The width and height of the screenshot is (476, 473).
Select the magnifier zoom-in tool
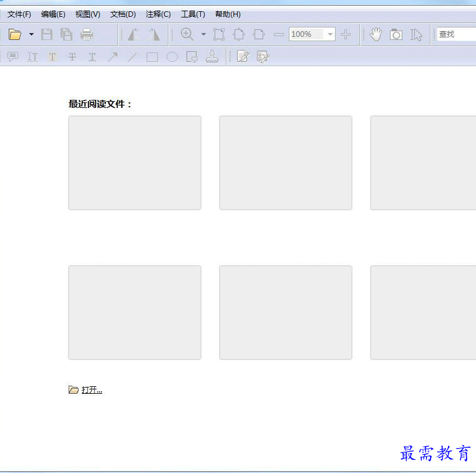187,34
